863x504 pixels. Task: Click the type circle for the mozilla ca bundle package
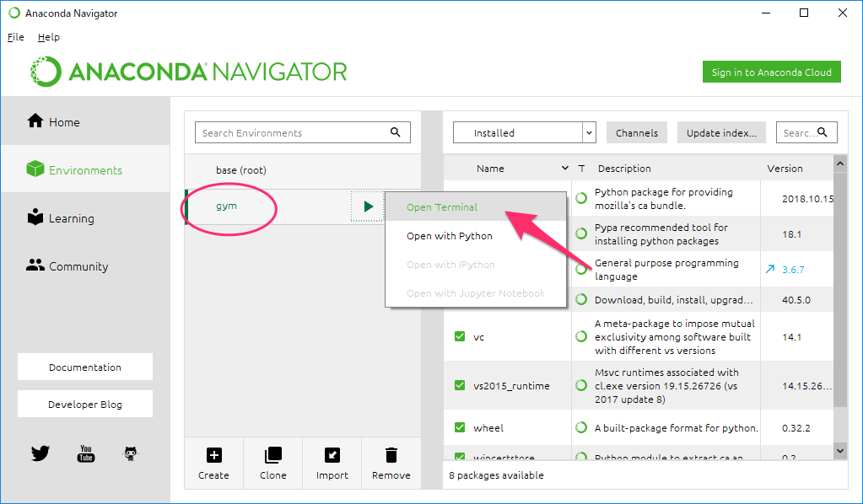tap(581, 198)
